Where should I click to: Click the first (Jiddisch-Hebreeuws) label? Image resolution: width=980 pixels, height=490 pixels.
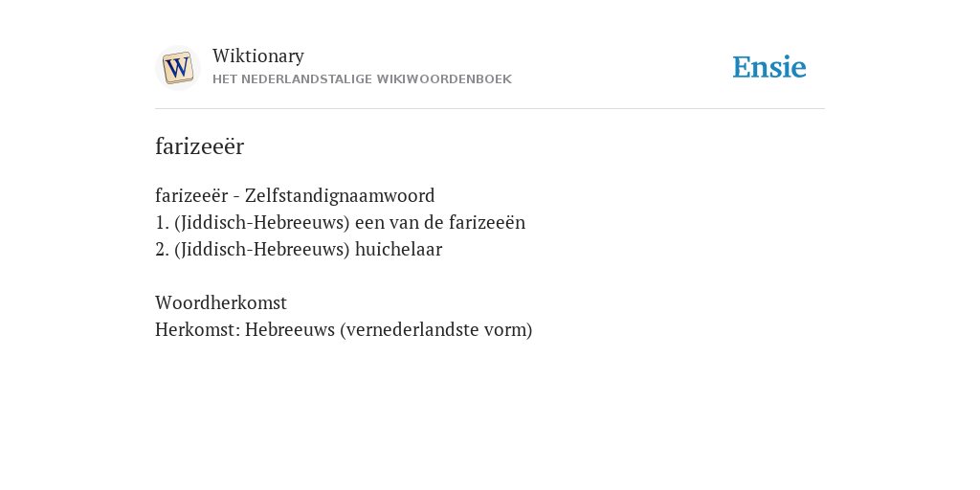[262, 222]
